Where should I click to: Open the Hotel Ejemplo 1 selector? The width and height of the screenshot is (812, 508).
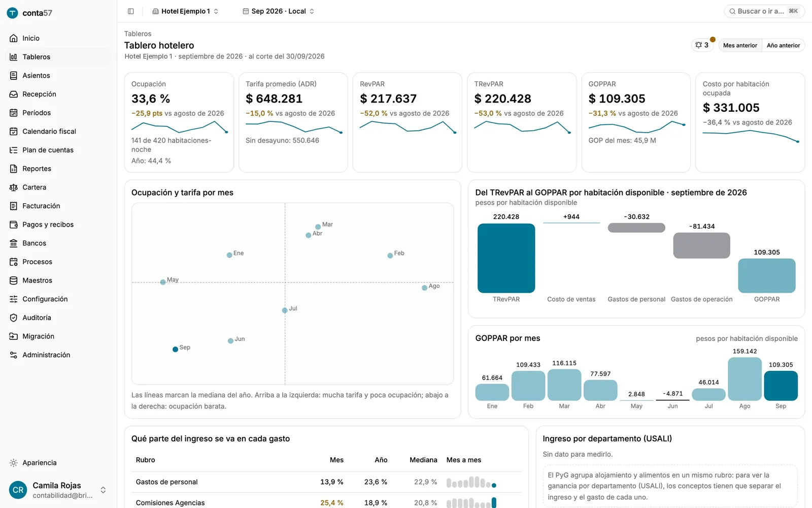pyautogui.click(x=185, y=11)
